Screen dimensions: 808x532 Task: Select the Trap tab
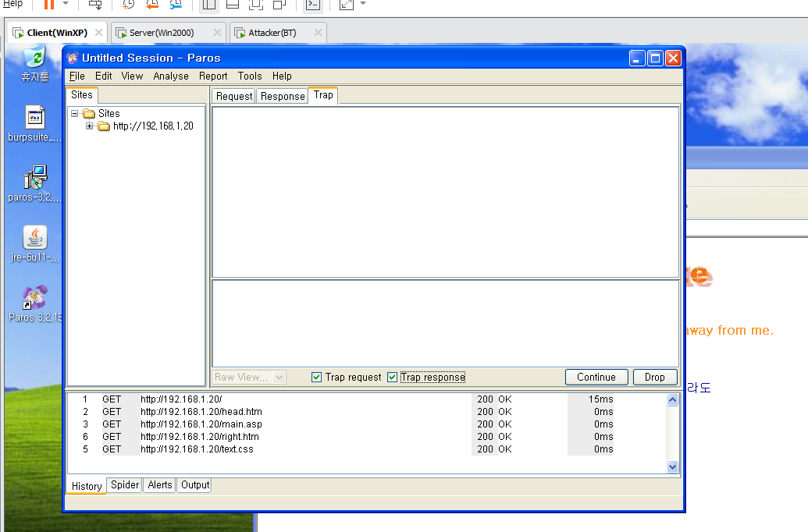(x=323, y=95)
